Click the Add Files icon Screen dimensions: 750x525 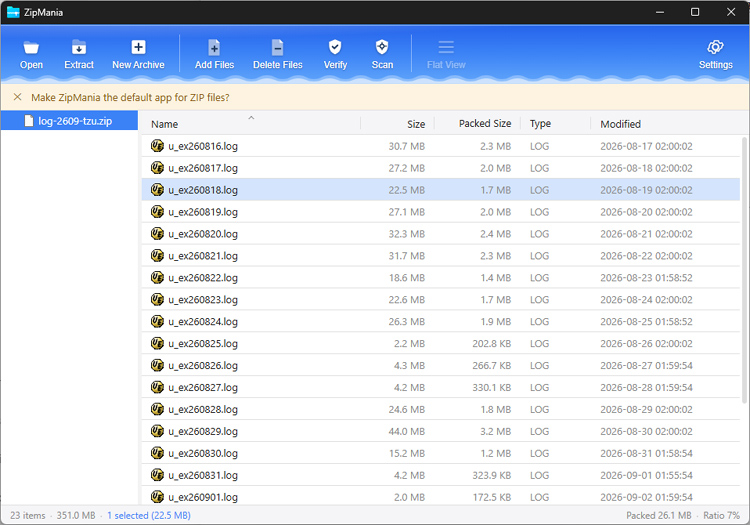click(214, 47)
